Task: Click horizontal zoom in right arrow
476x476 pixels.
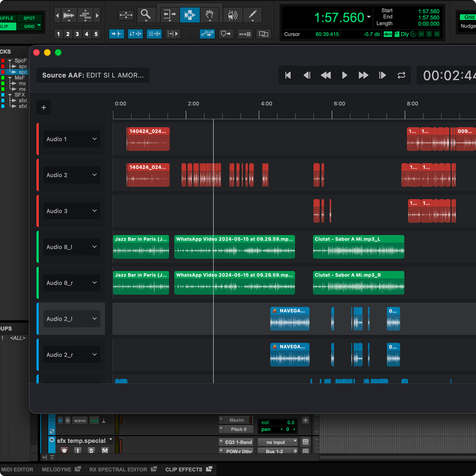Action: click(x=97, y=15)
